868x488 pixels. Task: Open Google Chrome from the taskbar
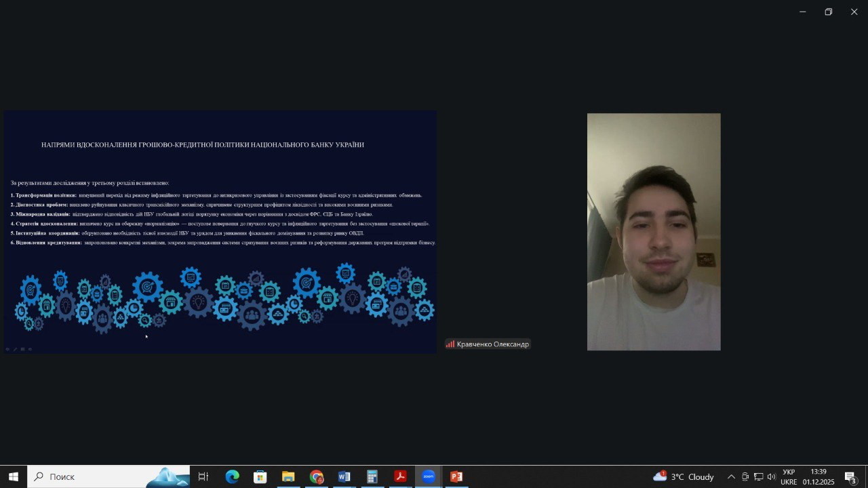tap(316, 476)
